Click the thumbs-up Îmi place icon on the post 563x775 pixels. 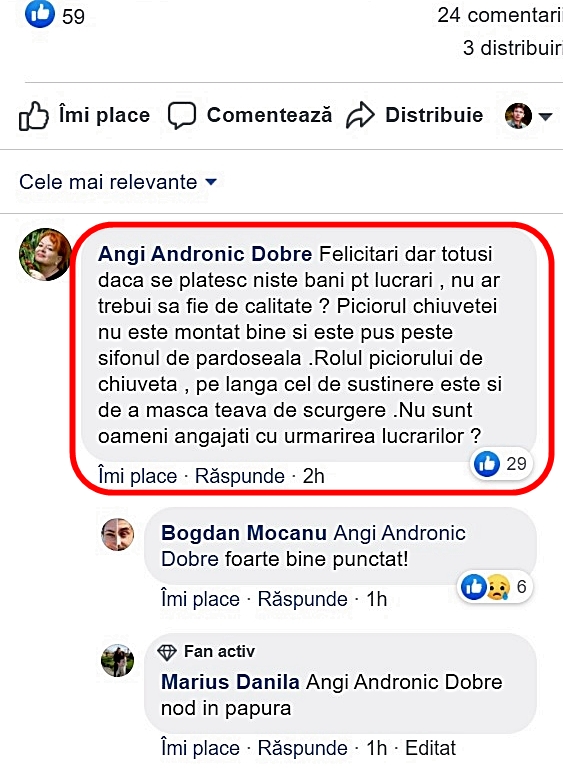pos(34,116)
